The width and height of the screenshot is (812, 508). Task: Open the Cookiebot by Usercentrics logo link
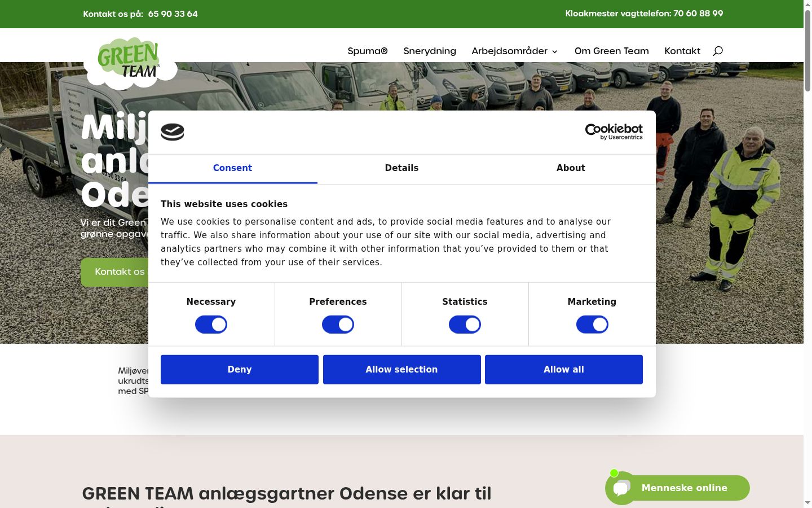pos(614,132)
